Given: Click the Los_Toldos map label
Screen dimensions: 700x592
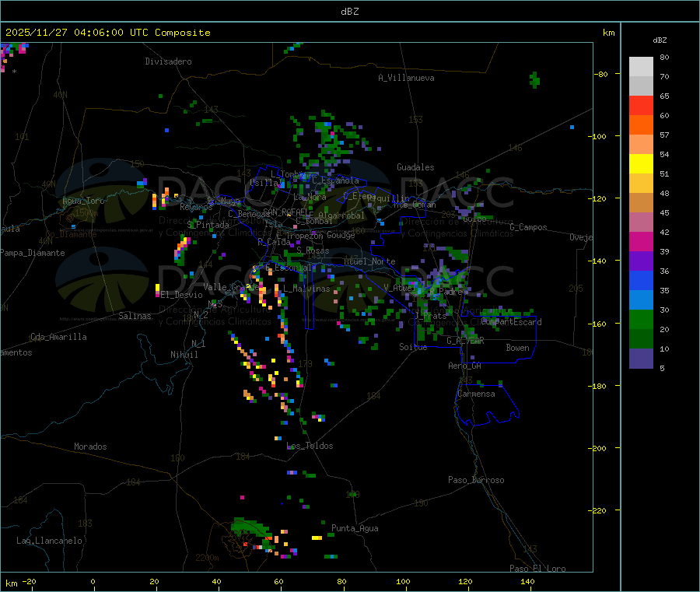Looking at the screenshot, I should click(310, 446).
